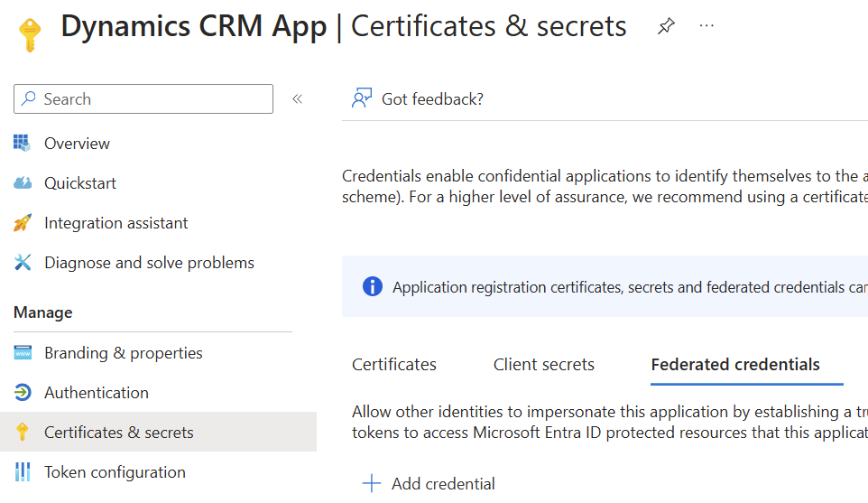Click the blue info icon in banner
Screen dimensions: 868x503
[x=373, y=286]
